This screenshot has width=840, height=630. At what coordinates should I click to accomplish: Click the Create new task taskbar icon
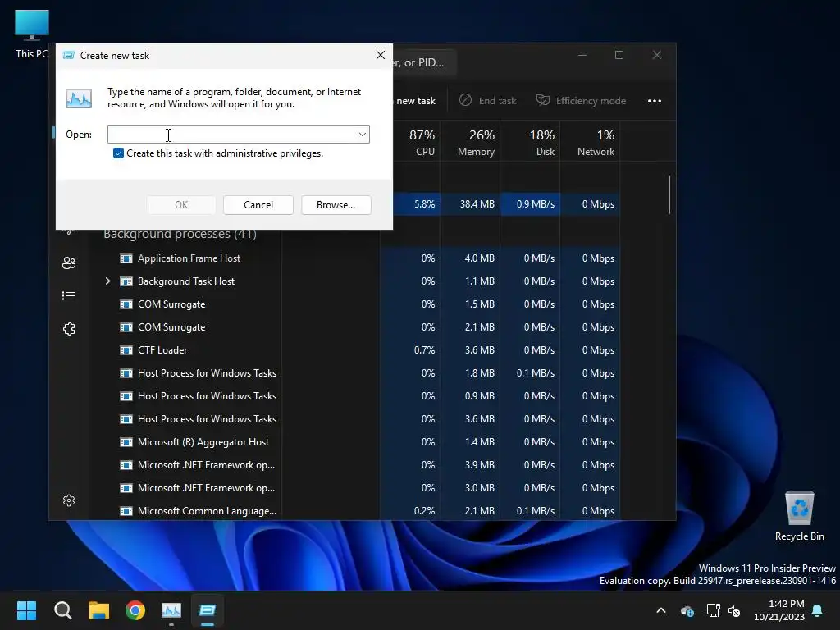point(208,610)
